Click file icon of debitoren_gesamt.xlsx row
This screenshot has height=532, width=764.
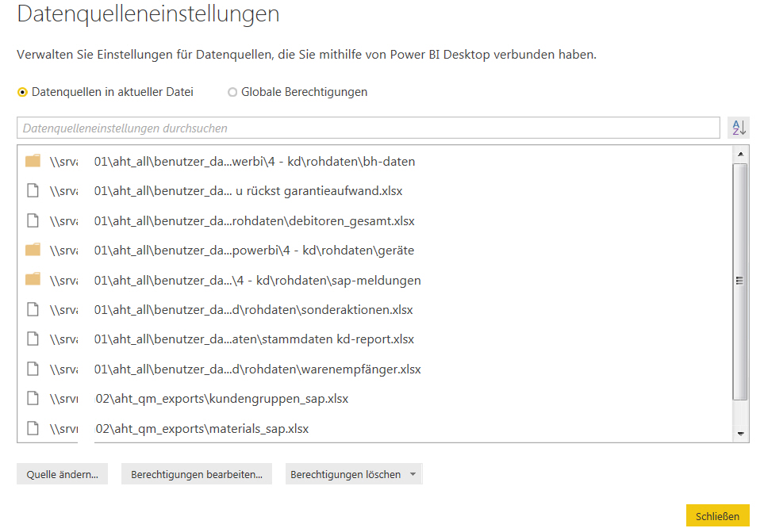point(33,220)
